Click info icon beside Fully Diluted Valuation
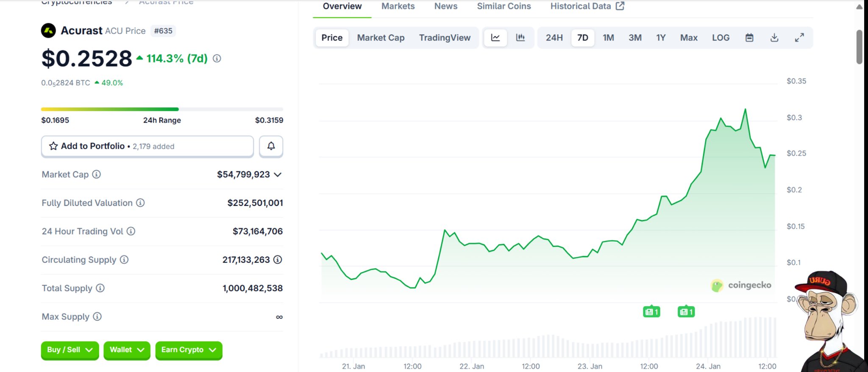 (140, 203)
